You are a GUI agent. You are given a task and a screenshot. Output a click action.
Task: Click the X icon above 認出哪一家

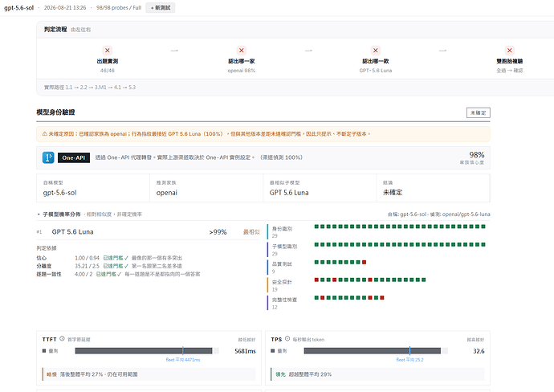click(x=242, y=50)
